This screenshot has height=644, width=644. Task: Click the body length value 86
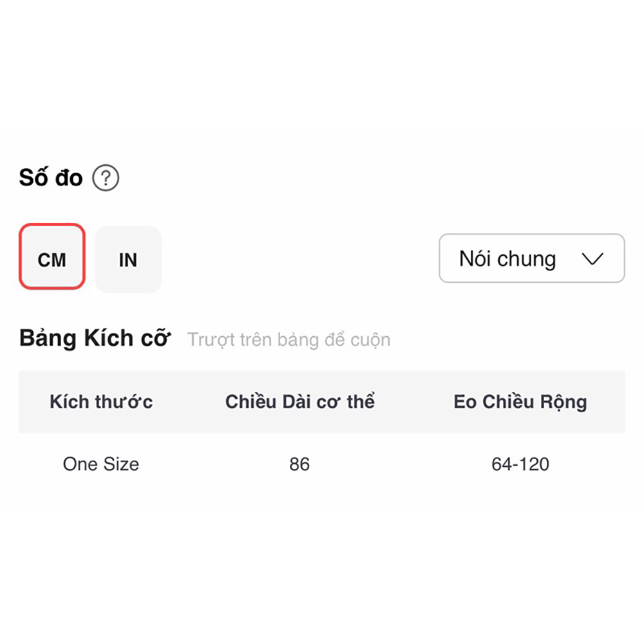[x=299, y=464]
